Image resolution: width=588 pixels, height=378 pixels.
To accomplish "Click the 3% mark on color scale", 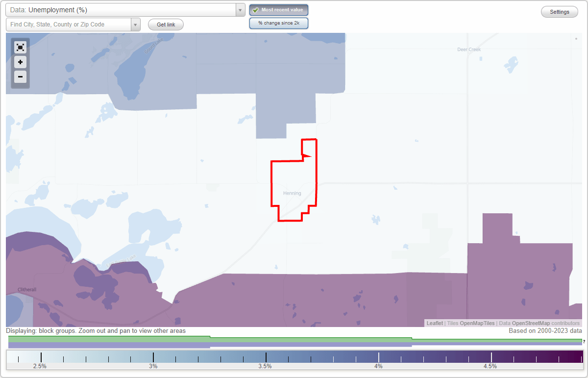I will (153, 366).
